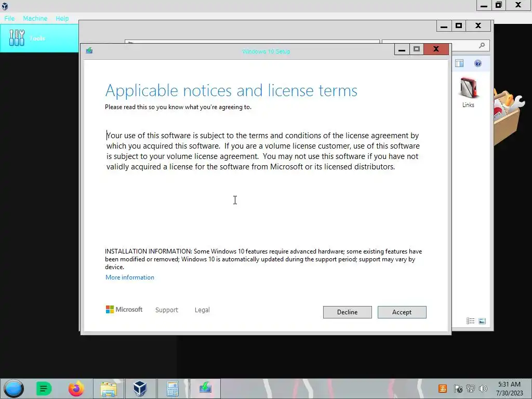Click the 'INSTALLATION INFORMATION' paragraph
This screenshot has width=532, height=399.
pyautogui.click(x=263, y=259)
